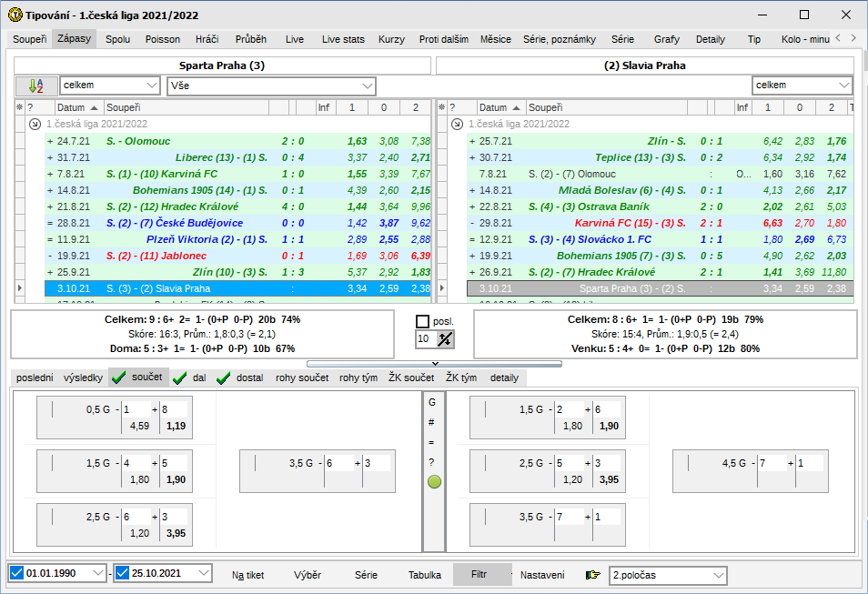Click the collapse chevron on the horizontal splitter
The height and width of the screenshot is (594, 868).
[x=435, y=364]
